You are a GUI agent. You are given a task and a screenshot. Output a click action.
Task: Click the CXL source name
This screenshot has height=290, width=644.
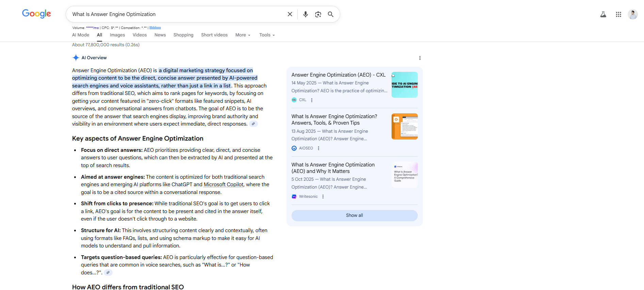click(x=303, y=100)
